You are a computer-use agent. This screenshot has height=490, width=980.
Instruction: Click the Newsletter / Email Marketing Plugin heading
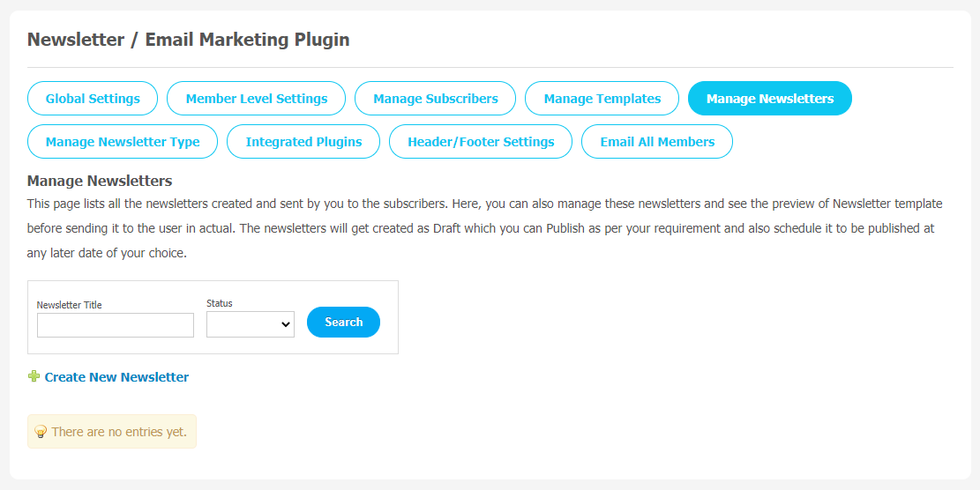(188, 40)
